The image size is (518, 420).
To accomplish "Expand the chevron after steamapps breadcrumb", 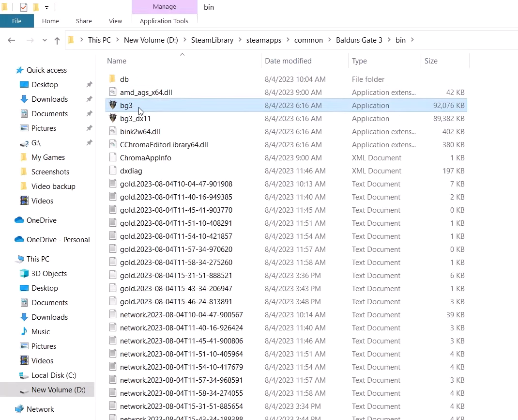I will (x=288, y=40).
